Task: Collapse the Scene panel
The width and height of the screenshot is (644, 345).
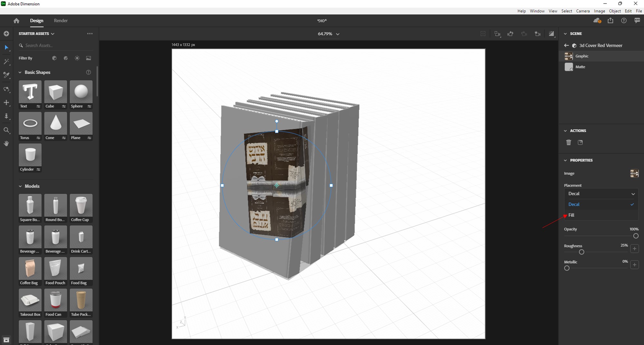Action: point(565,34)
